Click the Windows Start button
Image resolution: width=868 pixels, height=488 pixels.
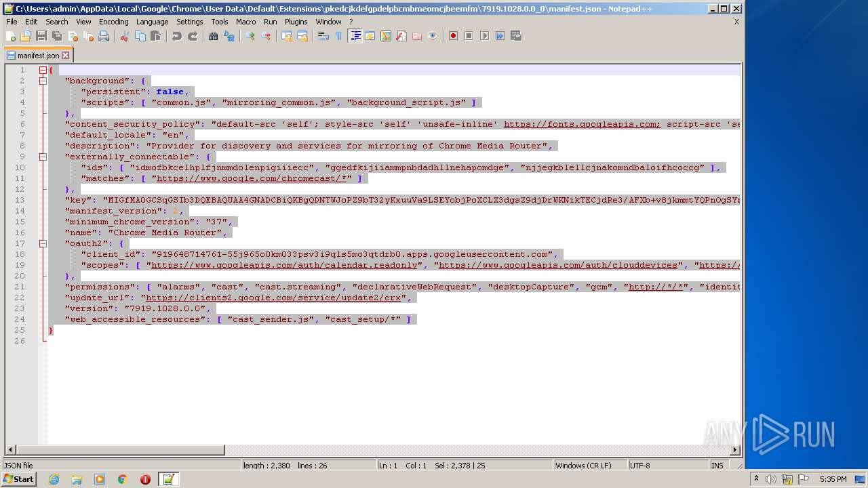coord(18,479)
